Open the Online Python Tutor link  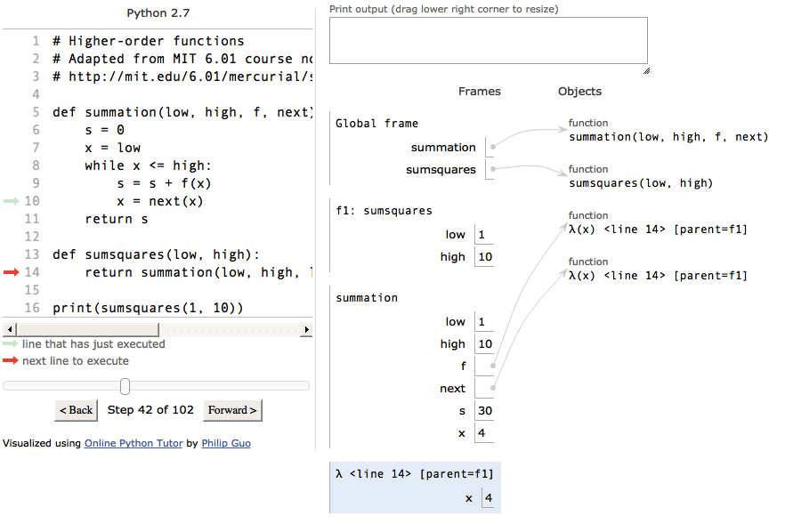point(134,443)
